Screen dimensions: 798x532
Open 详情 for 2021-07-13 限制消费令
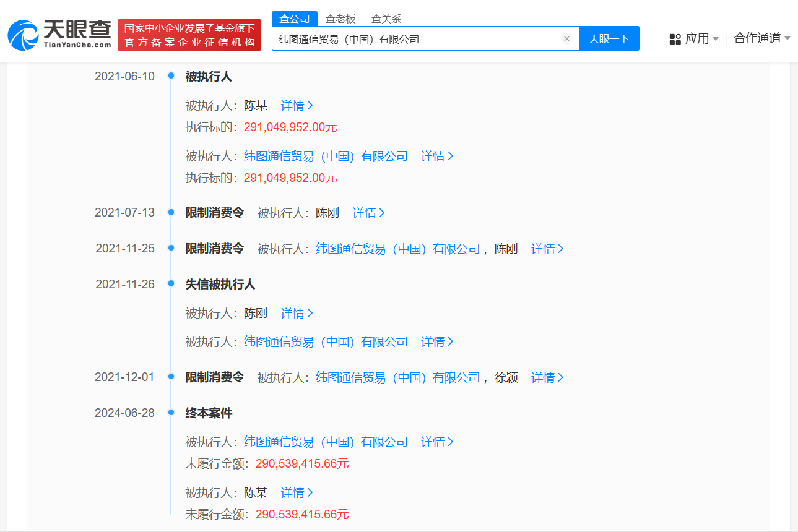tap(364, 213)
